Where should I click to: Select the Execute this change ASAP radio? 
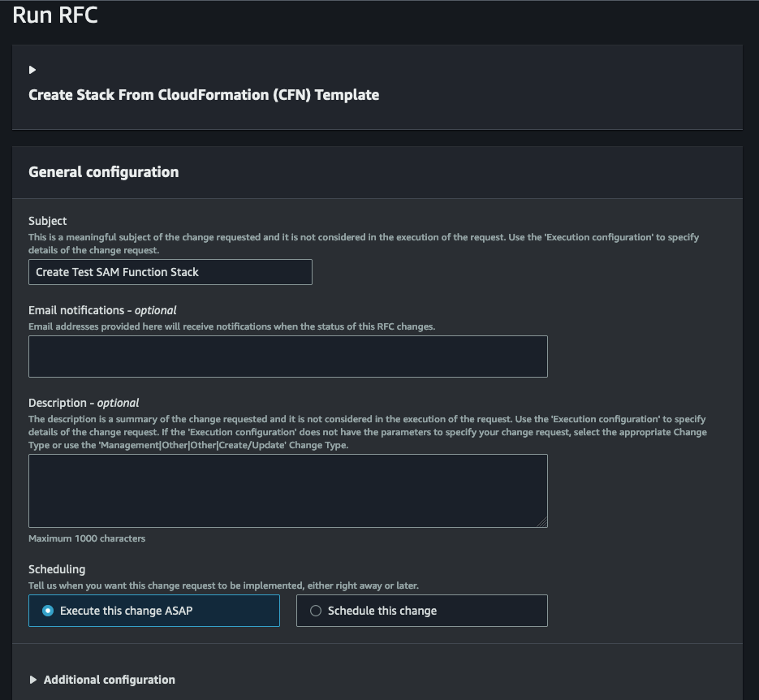(48, 611)
